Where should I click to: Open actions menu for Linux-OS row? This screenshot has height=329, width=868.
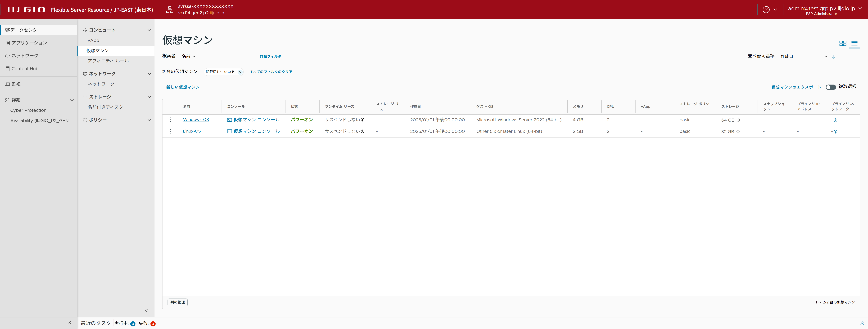[170, 131]
